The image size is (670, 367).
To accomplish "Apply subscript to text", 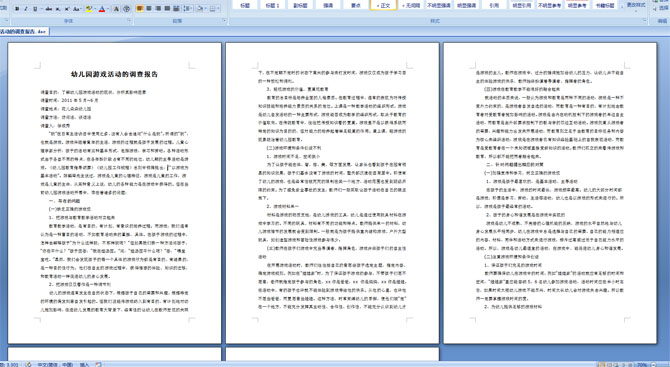I will click(58, 9).
